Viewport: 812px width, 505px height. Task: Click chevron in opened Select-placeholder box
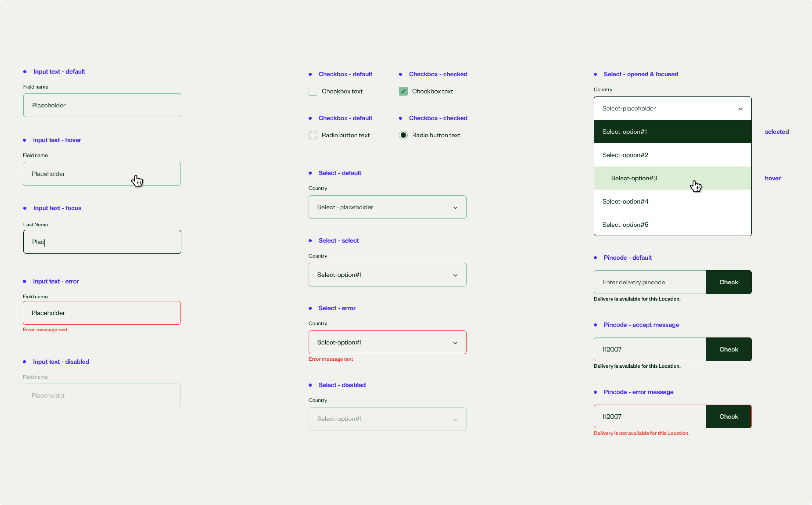(740, 109)
